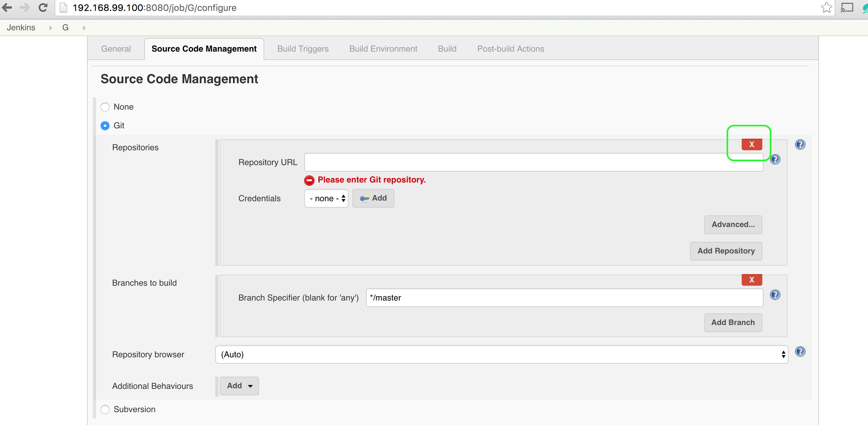Click help icon for Branch Specifier
The height and width of the screenshot is (425, 868).
point(775,295)
